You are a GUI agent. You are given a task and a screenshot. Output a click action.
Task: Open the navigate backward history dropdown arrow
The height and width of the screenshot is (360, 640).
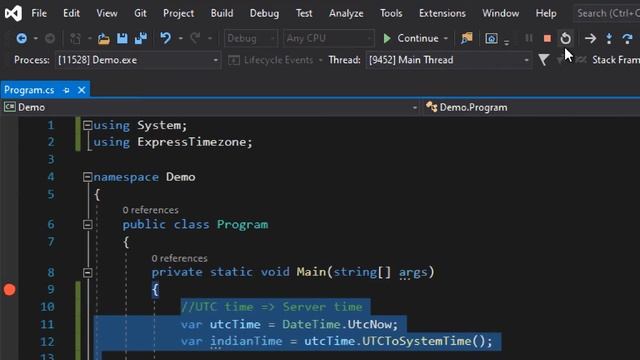tap(36, 38)
